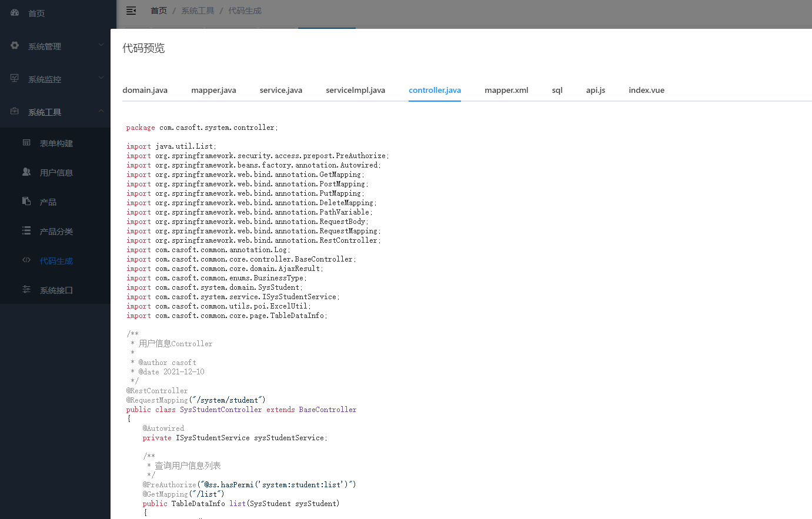Select the index.vue tab
This screenshot has width=812, height=519.
click(x=646, y=90)
